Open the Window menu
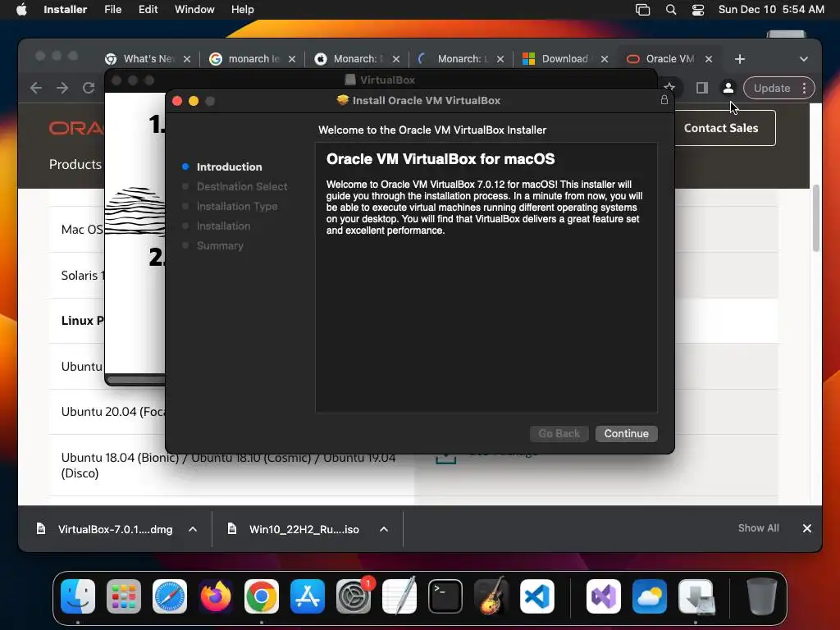840x630 pixels. click(194, 9)
